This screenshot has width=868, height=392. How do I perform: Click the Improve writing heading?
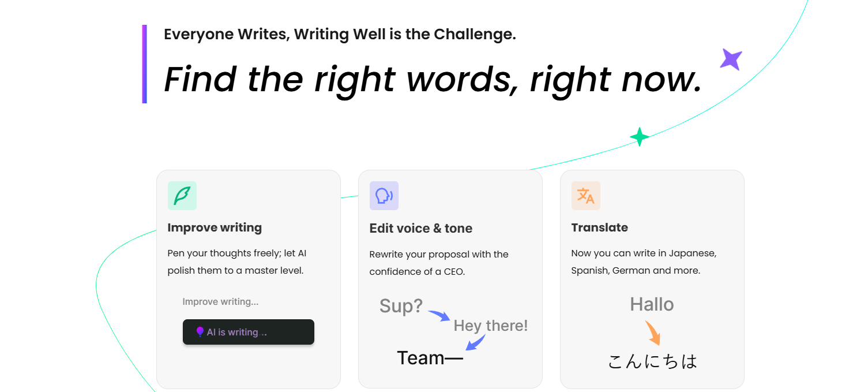215,227
